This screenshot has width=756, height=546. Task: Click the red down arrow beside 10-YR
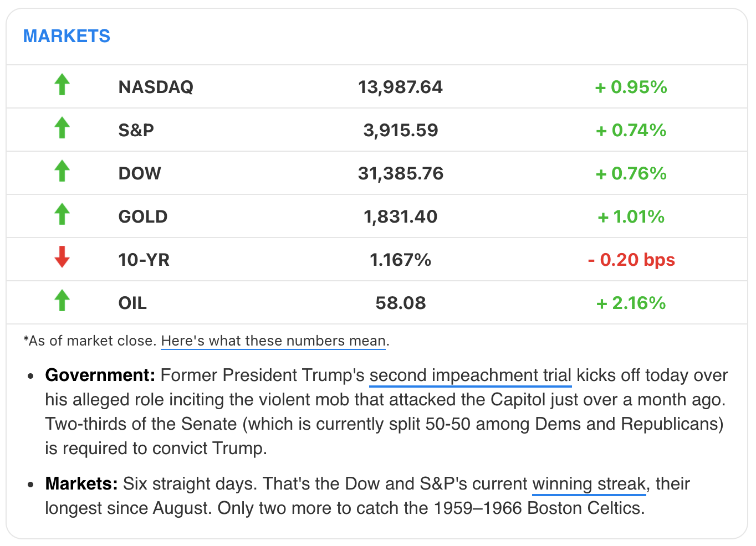point(62,257)
